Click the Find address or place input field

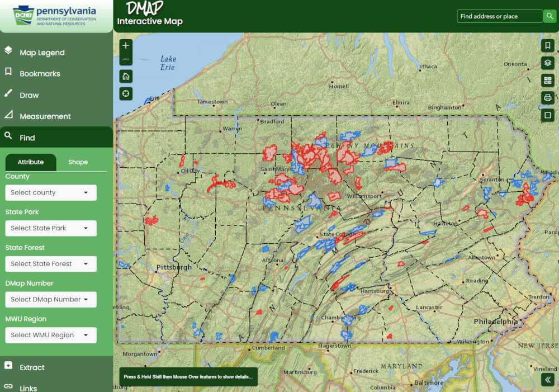pos(498,16)
